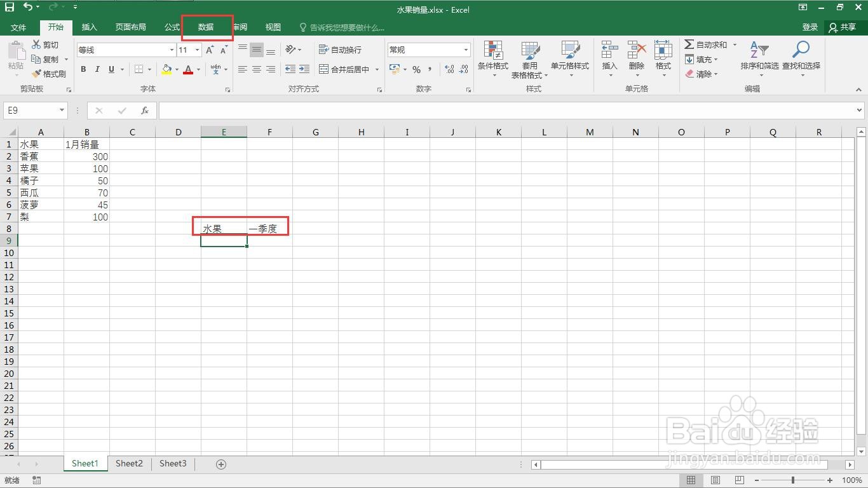Screen dimensions: 868x488
Task: Open Conditional Formatting menu
Action: pyautogui.click(x=493, y=59)
